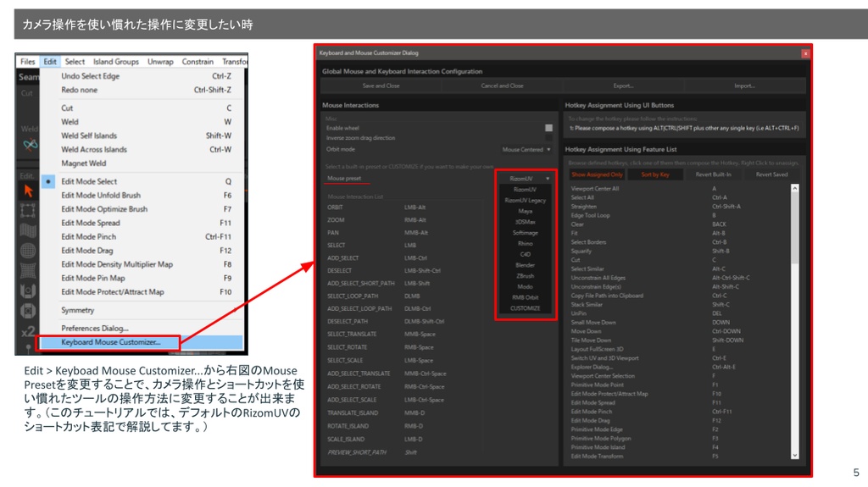Select the DESELECT mouse interaction row

404,271
